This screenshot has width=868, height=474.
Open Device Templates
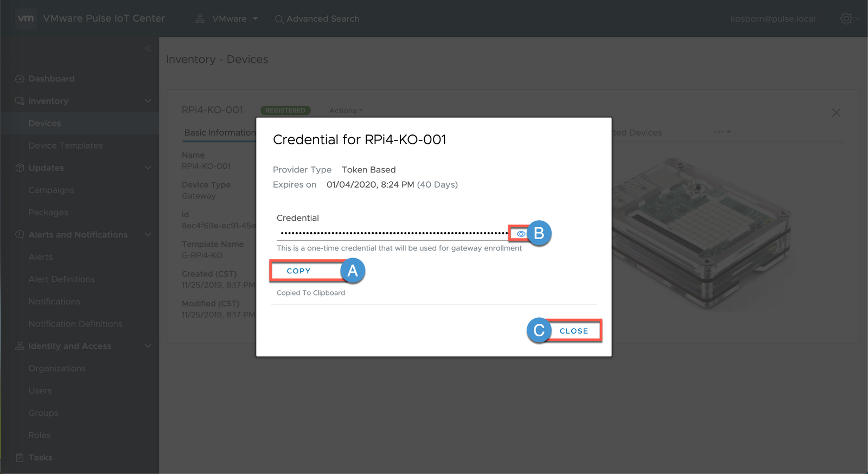(66, 145)
